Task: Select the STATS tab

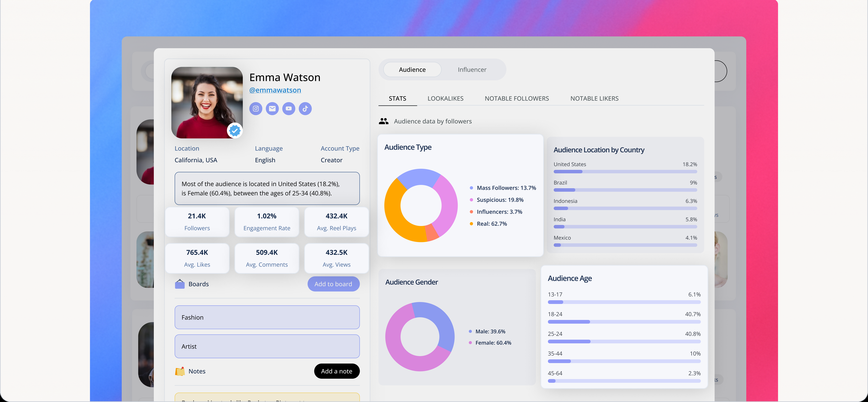Action: click(x=398, y=99)
